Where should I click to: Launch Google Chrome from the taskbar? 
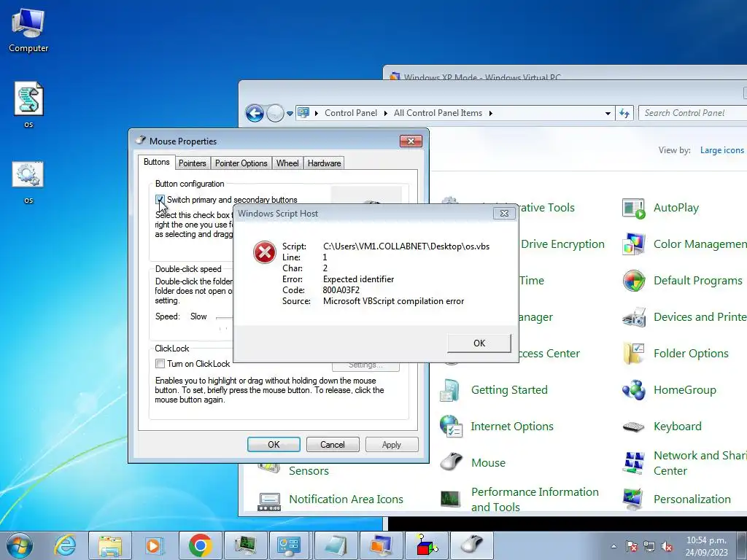[201, 545]
